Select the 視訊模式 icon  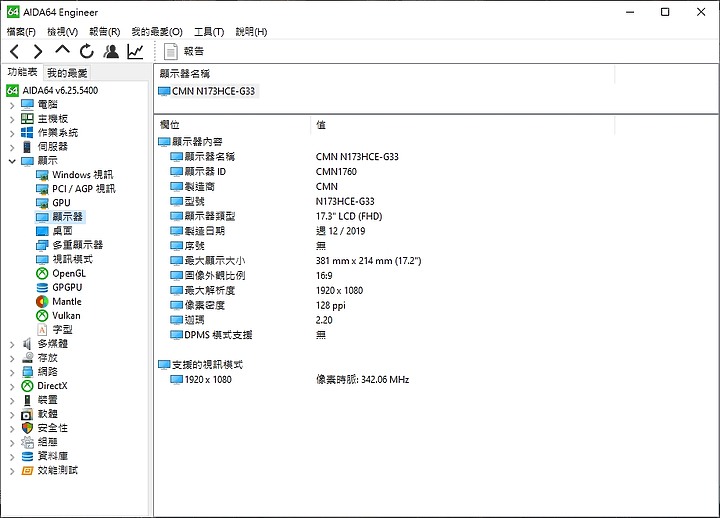(42, 259)
